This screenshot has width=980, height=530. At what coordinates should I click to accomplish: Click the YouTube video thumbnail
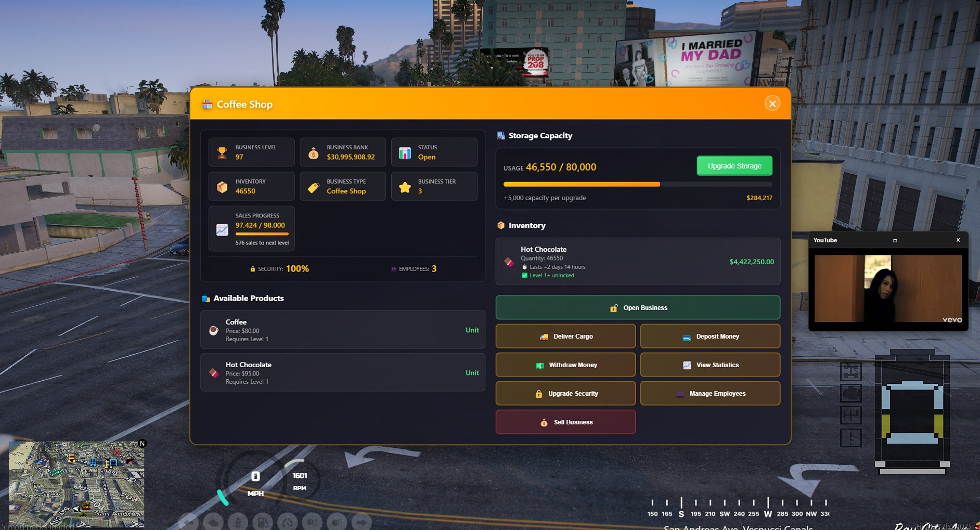(x=888, y=289)
